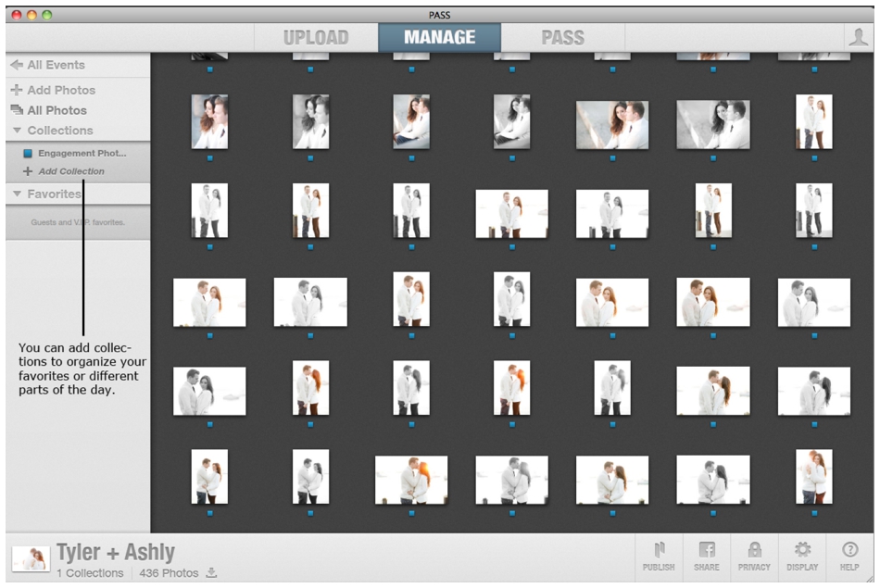Select the color landscape railing photo, second row

tap(612, 125)
